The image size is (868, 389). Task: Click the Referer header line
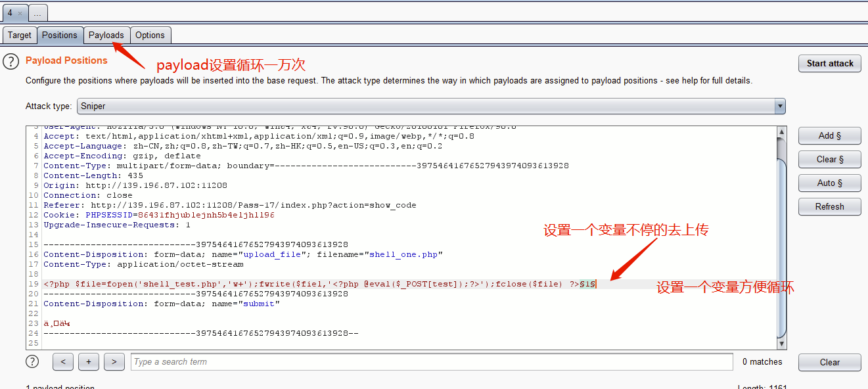230,205
